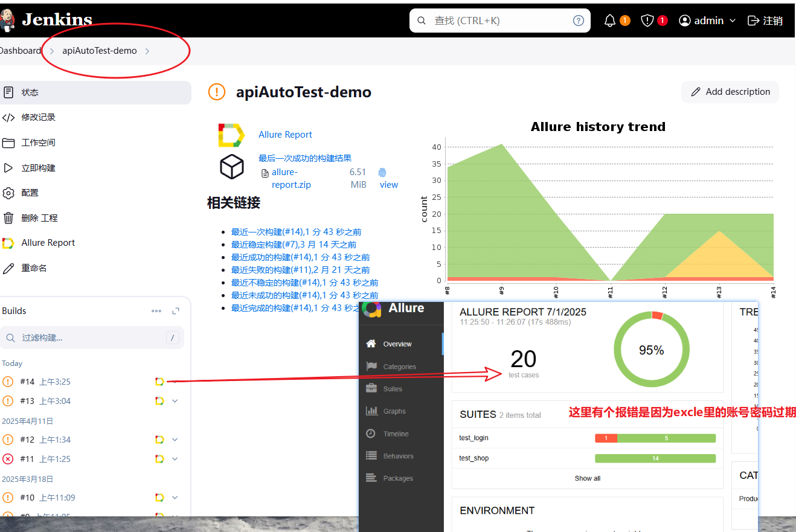796x532 pixels.
Task: Click the test_shop suite row
Action: coord(587,458)
